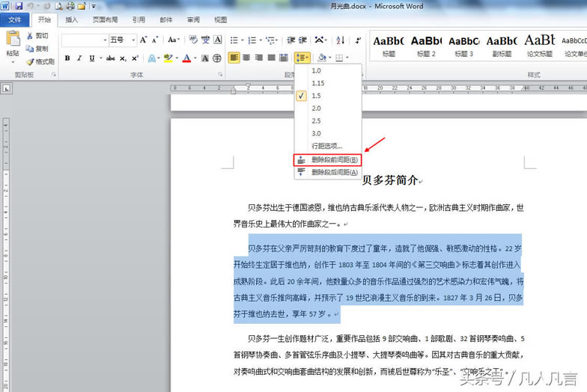Apply bold formatting with the B icon
This screenshot has height=392, width=587.
(x=67, y=58)
